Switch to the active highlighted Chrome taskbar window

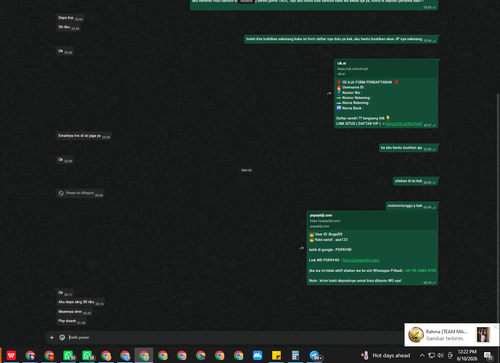click(144, 355)
